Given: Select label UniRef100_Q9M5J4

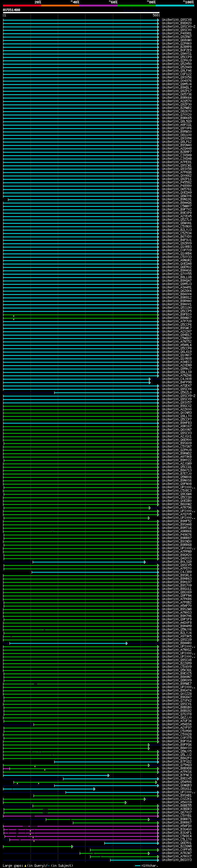Looking at the screenshot, I should point(177,84).
